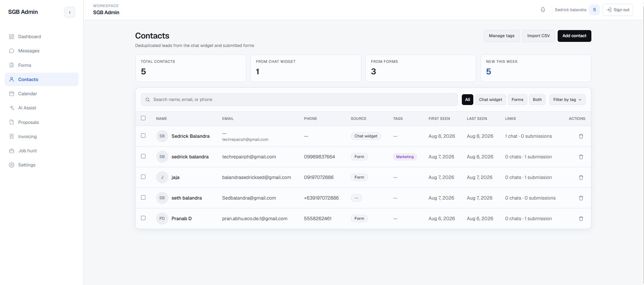Click phone number +639197072886
This screenshot has height=285, width=644.
coord(321,198)
